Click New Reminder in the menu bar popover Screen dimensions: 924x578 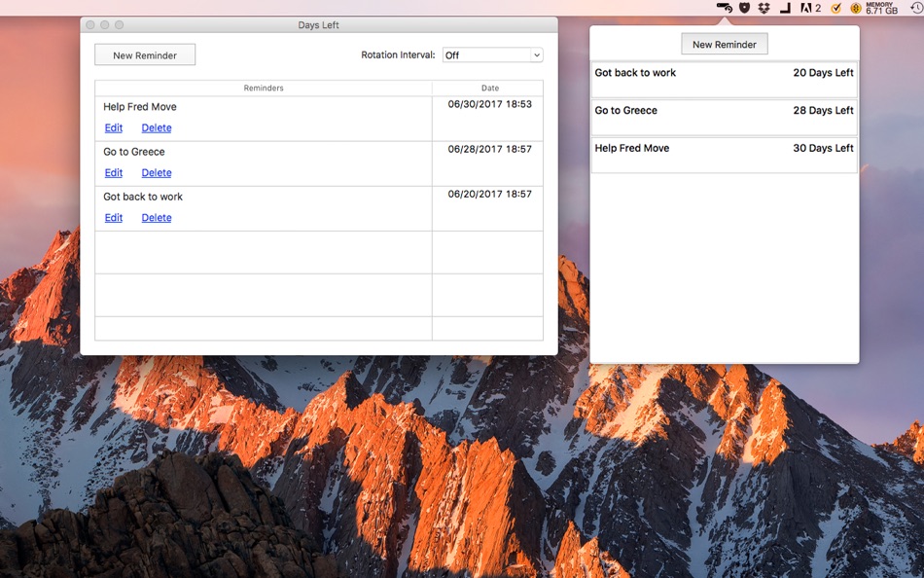pyautogui.click(x=725, y=44)
